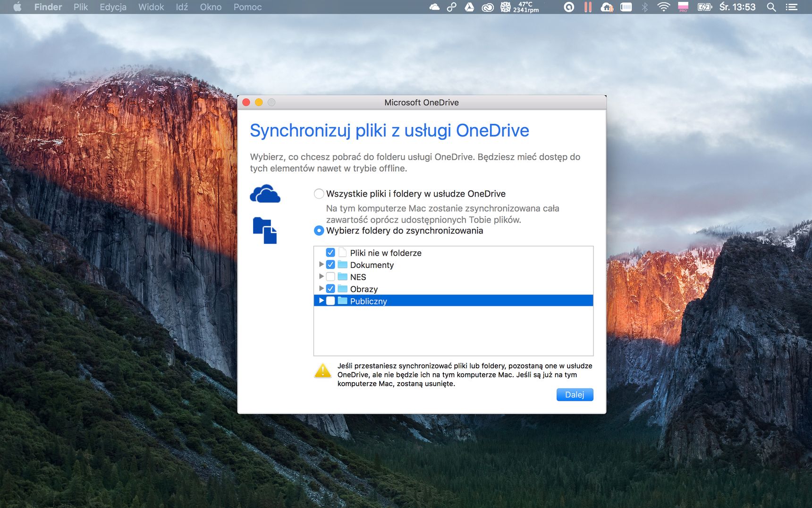Check the NES folder checkbox
This screenshot has height=508, width=812.
[330, 277]
